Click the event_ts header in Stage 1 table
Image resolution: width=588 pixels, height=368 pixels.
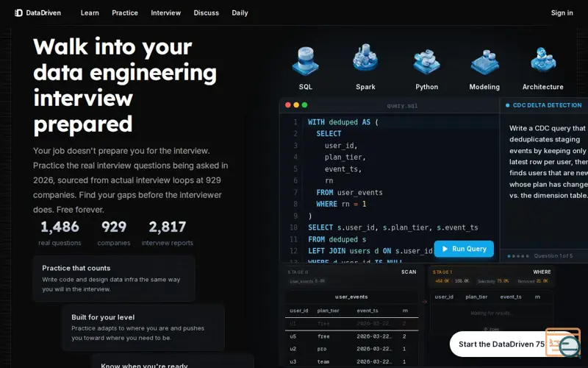click(x=511, y=297)
